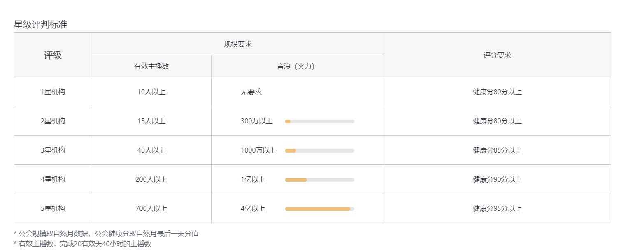
Task: Click the 无要求 cell
Action: [x=251, y=92]
